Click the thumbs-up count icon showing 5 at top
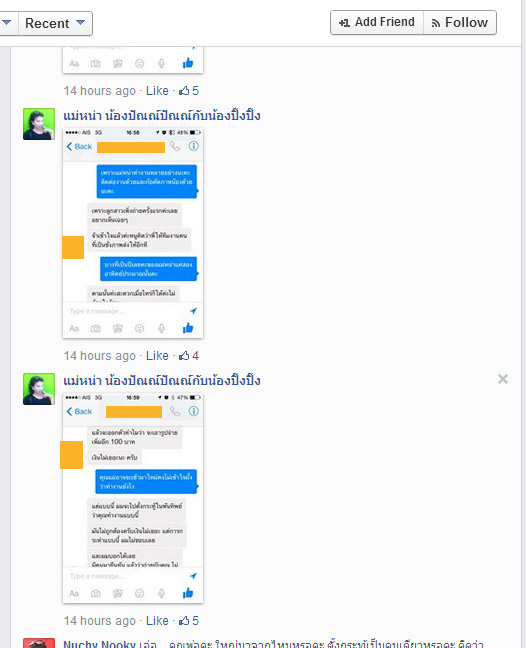The width and height of the screenshot is (526, 648). tap(189, 91)
